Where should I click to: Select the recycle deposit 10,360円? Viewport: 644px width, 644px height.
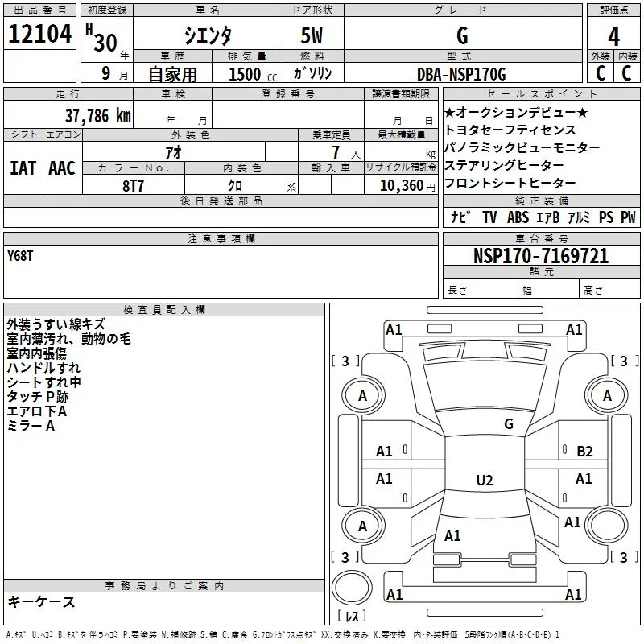click(407, 186)
